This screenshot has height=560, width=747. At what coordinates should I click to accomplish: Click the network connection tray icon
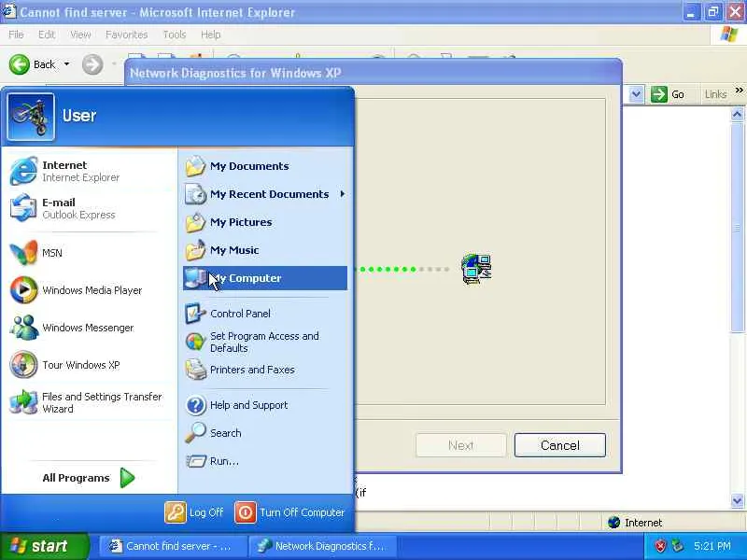coord(677,546)
